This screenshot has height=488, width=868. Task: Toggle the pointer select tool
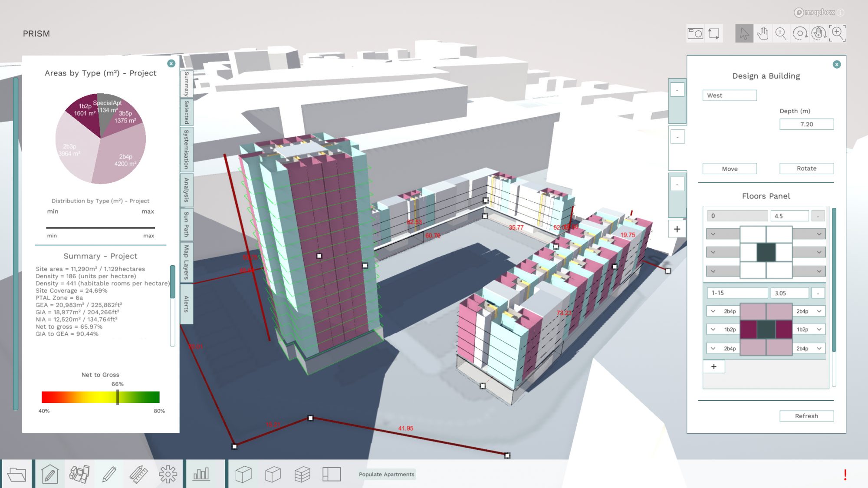(x=744, y=33)
